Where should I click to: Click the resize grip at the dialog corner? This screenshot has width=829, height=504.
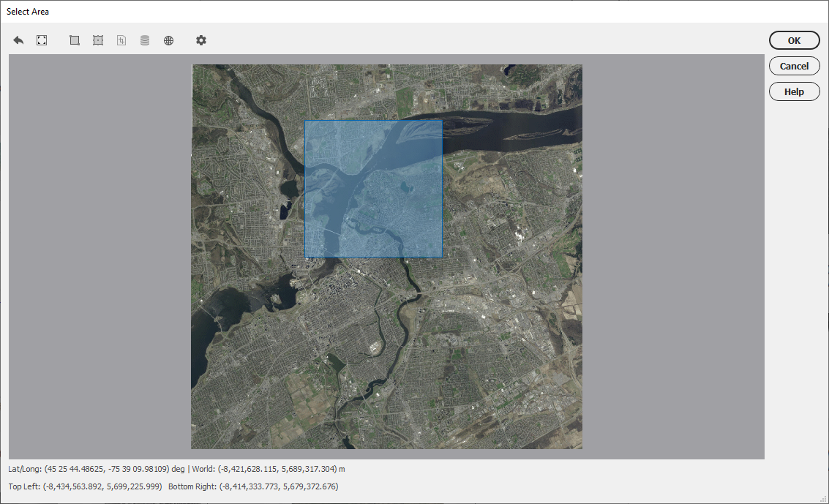[x=823, y=499]
